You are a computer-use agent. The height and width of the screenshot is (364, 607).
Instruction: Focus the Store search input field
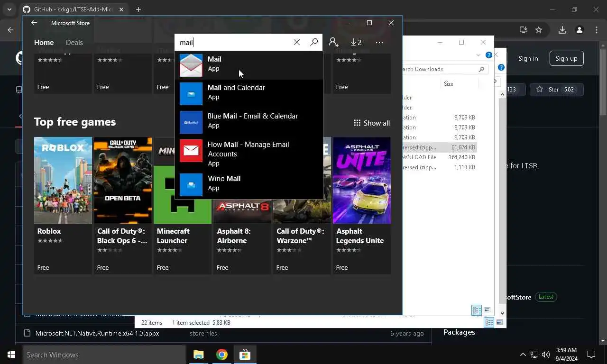pos(232,42)
